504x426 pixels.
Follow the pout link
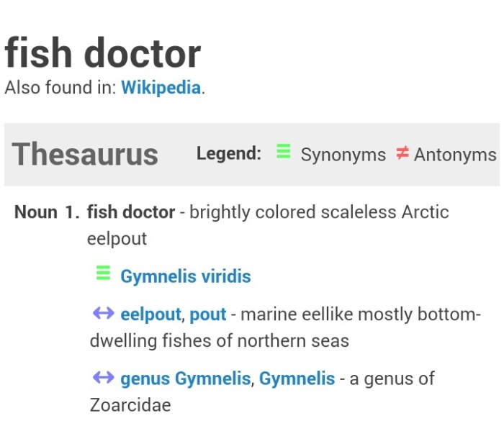pos(208,314)
